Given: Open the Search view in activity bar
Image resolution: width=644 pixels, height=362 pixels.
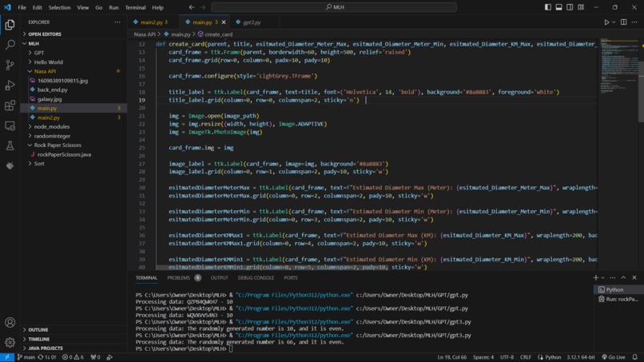Looking at the screenshot, I should coord(10,45).
